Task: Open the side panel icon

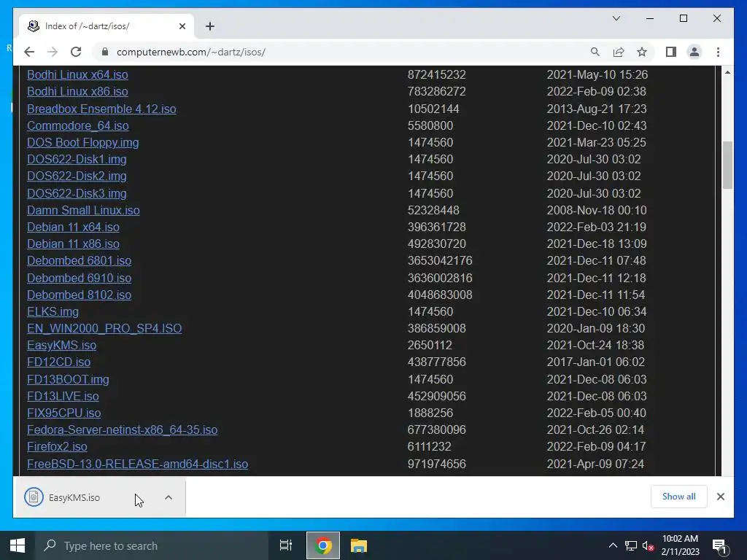Action: pyautogui.click(x=671, y=52)
